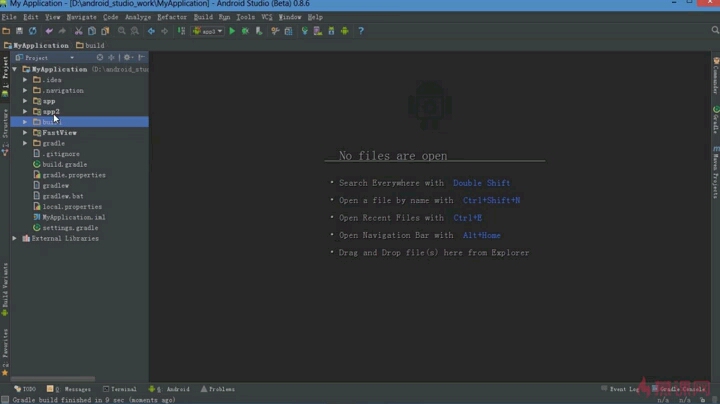
Task: Click the Help question mark icon
Action: pos(361,31)
